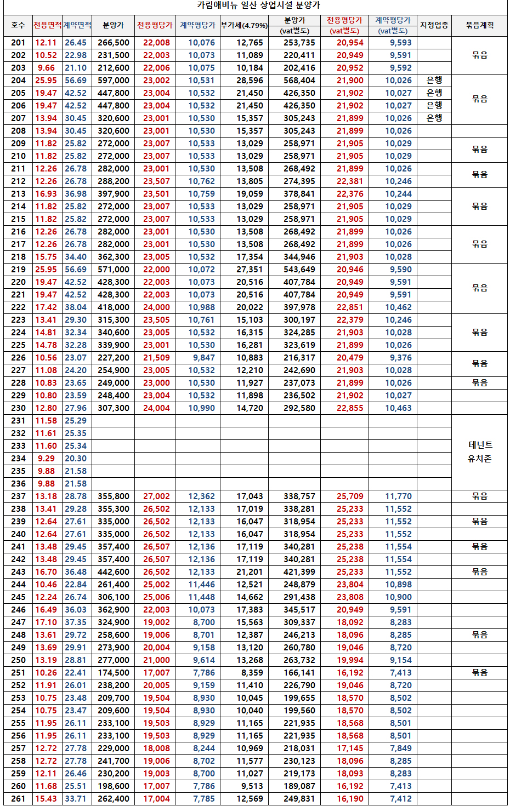Screen dimensions: 510x812
Task: Click price 597,000 in row 204
Action: click(114, 81)
